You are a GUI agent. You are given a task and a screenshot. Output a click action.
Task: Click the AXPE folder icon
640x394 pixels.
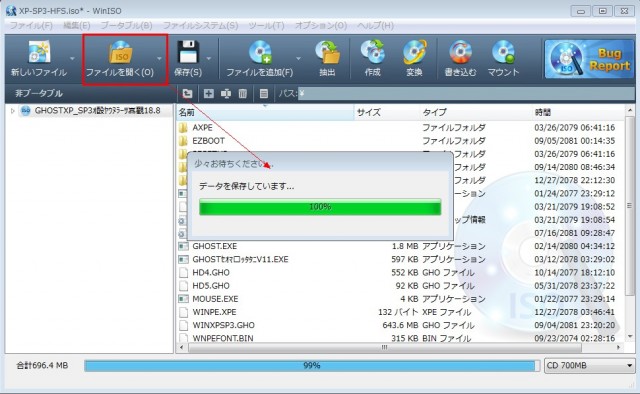point(183,127)
